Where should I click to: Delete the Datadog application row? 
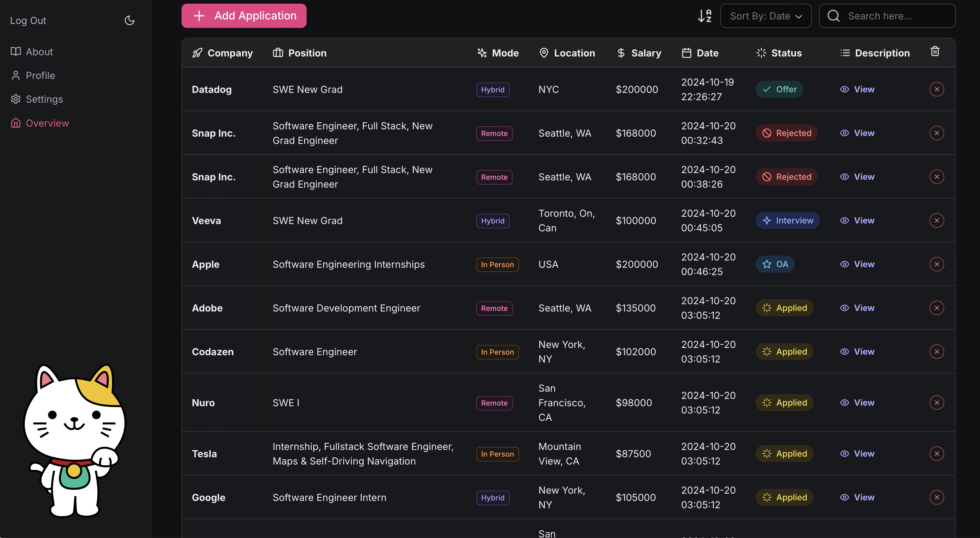(936, 89)
